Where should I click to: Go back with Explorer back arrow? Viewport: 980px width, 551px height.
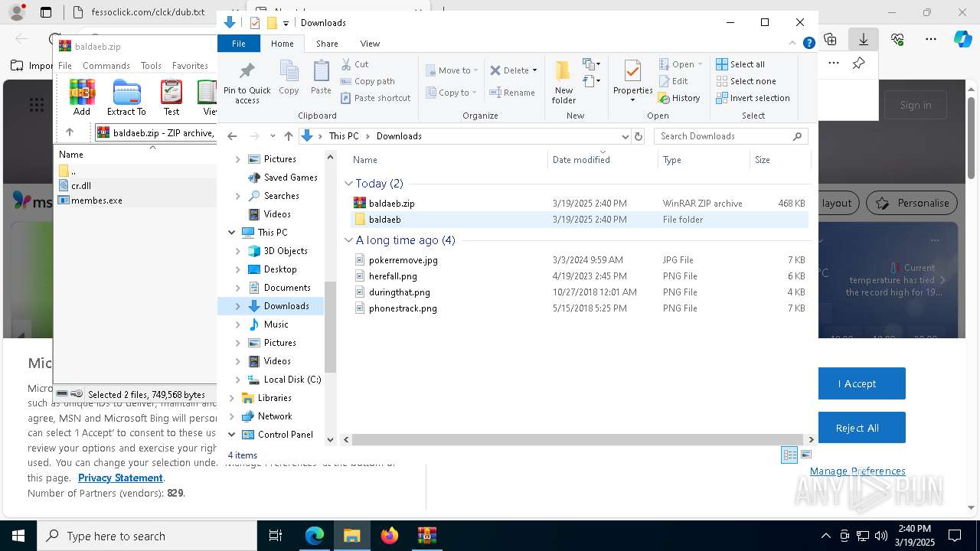pyautogui.click(x=232, y=136)
